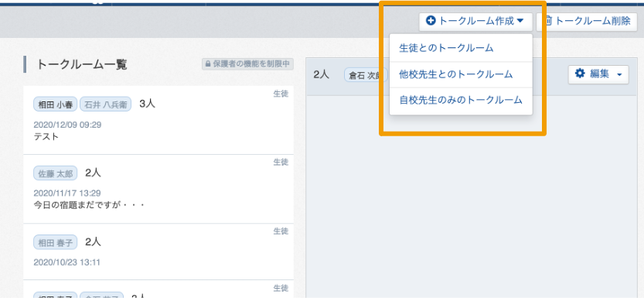Image resolution: width=644 pixels, height=298 pixels.
Task: Open the 編集 gear dropdown
Action: (x=598, y=74)
